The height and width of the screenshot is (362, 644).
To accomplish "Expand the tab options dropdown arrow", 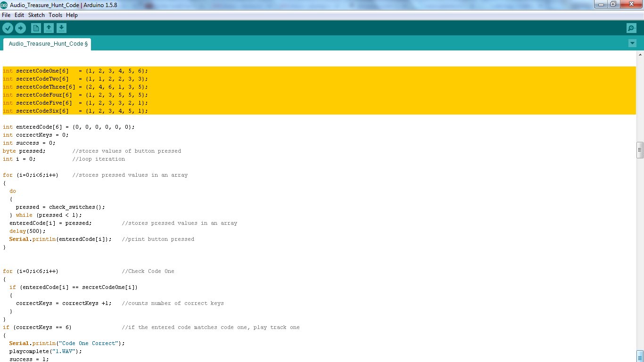I will (632, 43).
